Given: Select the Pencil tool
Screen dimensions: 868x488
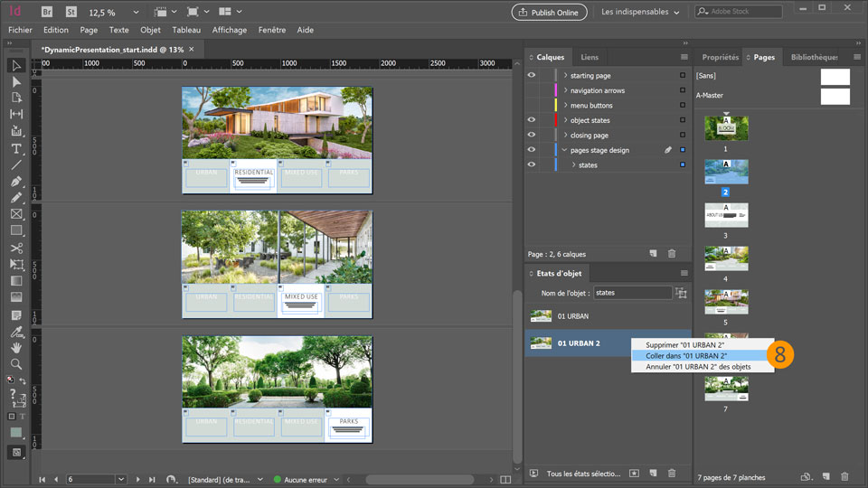Looking at the screenshot, I should point(16,198).
